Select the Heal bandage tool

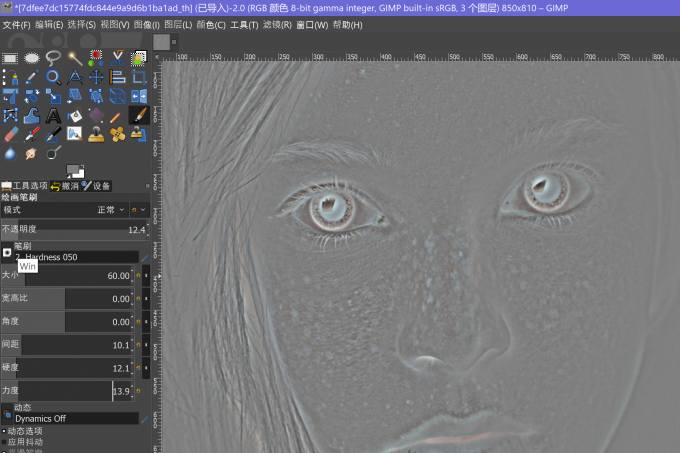pos(118,134)
